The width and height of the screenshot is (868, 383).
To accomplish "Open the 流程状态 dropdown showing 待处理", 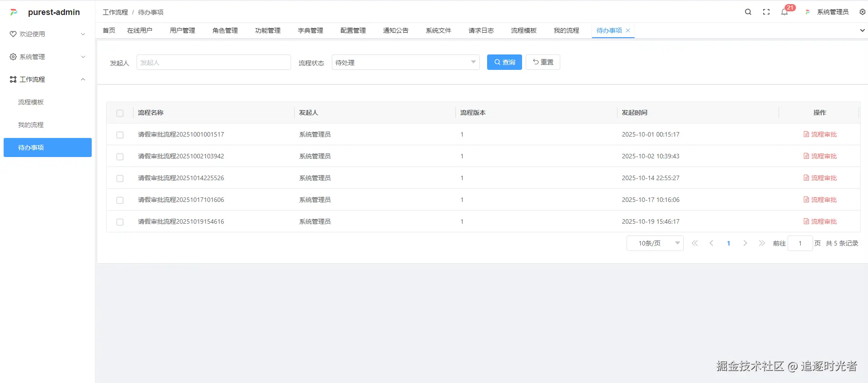I will 405,62.
